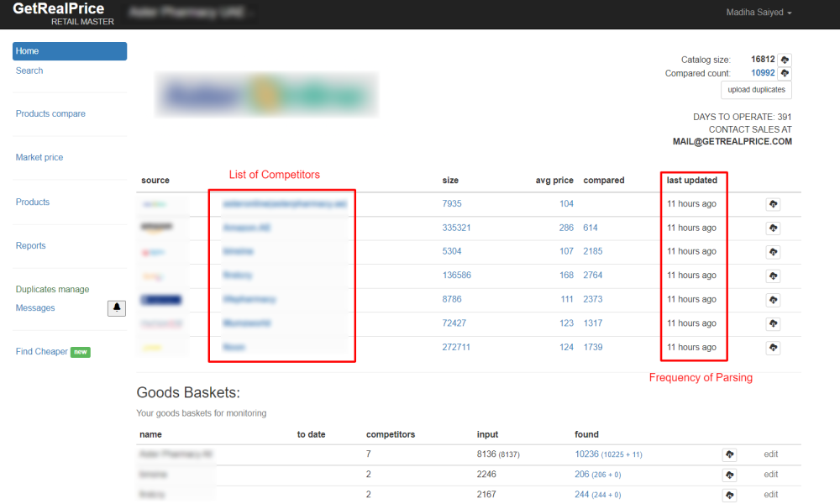Click the GetRealPrice logo in header
The image size is (840, 504).
(x=59, y=9)
